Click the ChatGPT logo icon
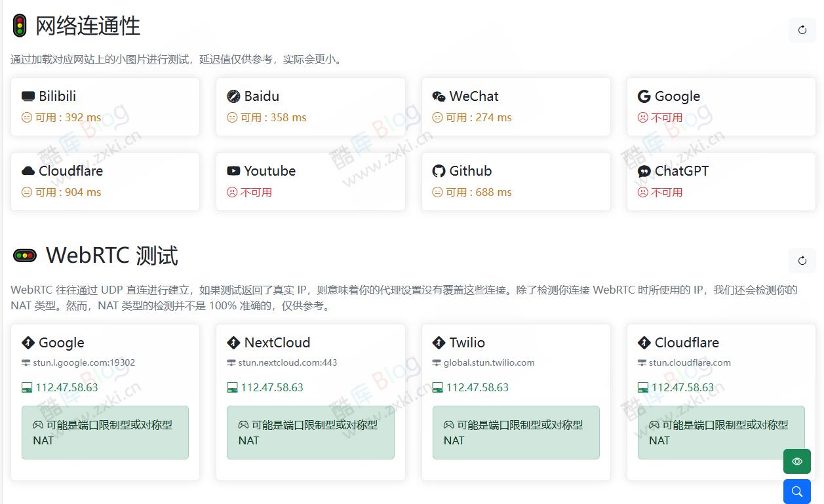Screen dimensions: 824x504 click(644, 170)
